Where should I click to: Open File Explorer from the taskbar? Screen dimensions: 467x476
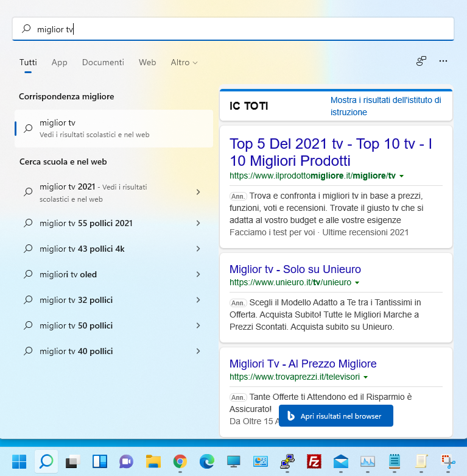(x=153, y=461)
